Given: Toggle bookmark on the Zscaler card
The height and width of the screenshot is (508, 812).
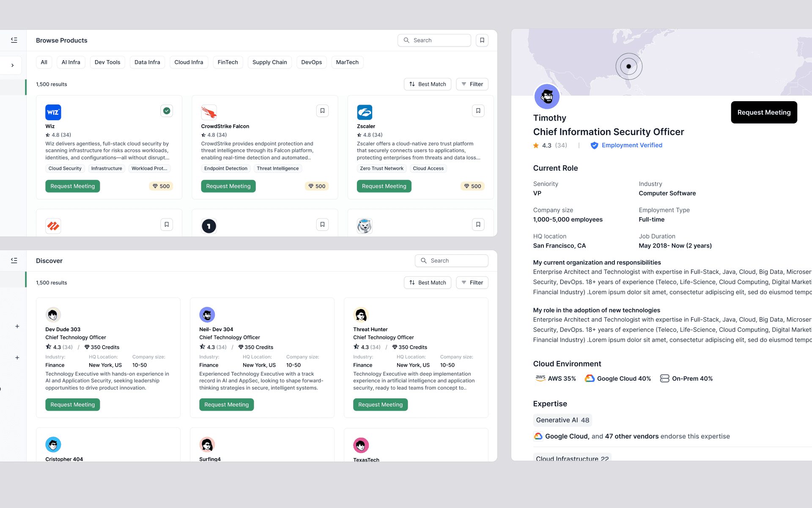Looking at the screenshot, I should click(x=478, y=111).
